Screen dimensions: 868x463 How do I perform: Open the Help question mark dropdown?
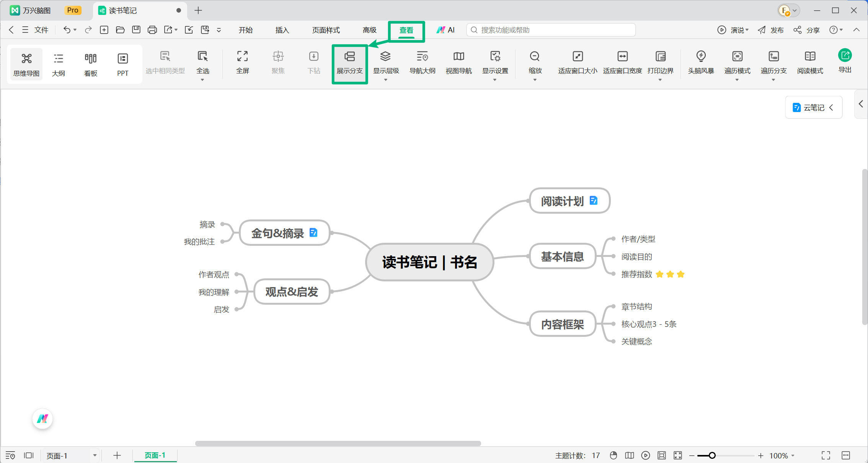tap(836, 30)
